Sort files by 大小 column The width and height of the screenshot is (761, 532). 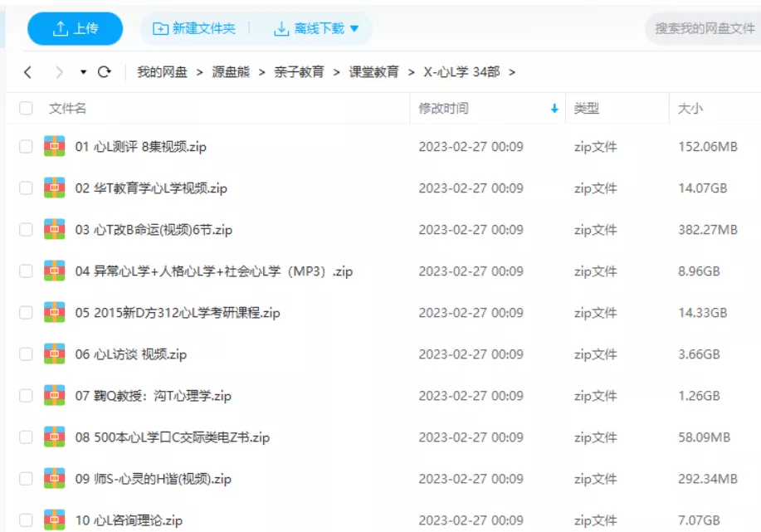click(690, 109)
